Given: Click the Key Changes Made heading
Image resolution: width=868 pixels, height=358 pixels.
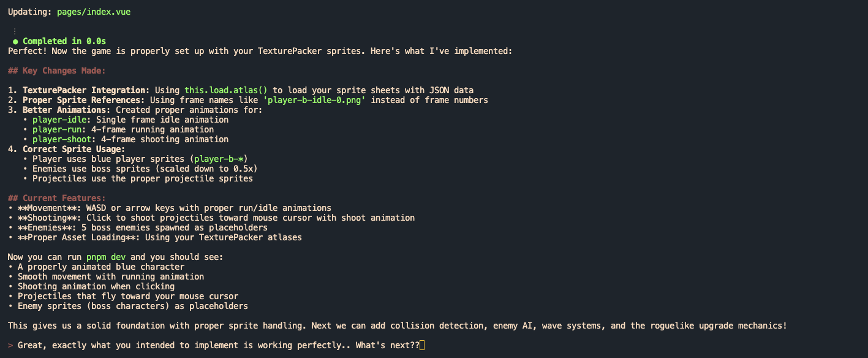Looking at the screenshot, I should tap(57, 70).
